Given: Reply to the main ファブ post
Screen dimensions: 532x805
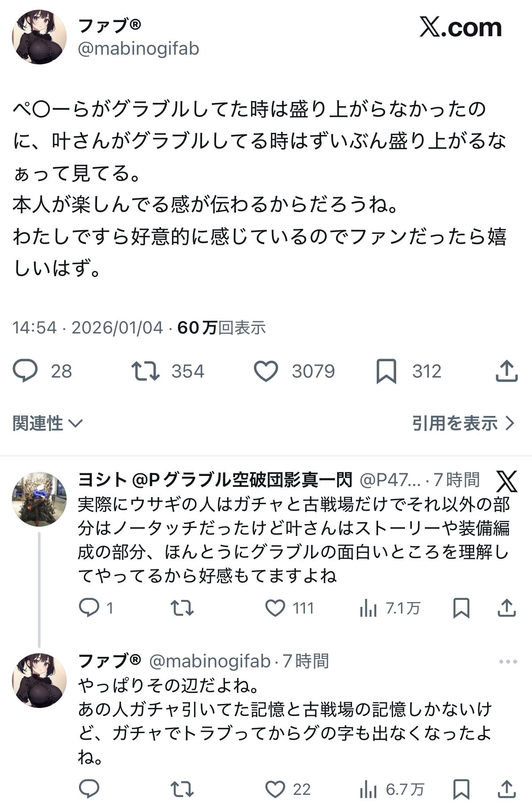Looking at the screenshot, I should point(25,371).
